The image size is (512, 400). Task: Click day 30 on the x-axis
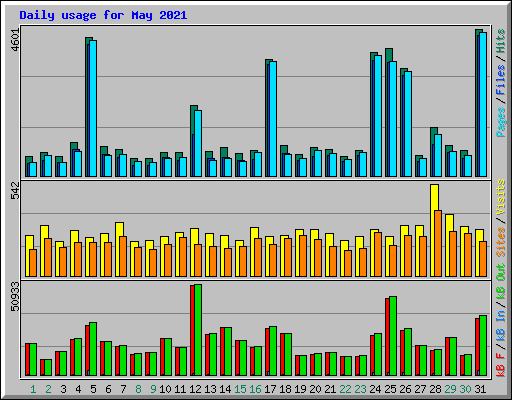(x=465, y=389)
